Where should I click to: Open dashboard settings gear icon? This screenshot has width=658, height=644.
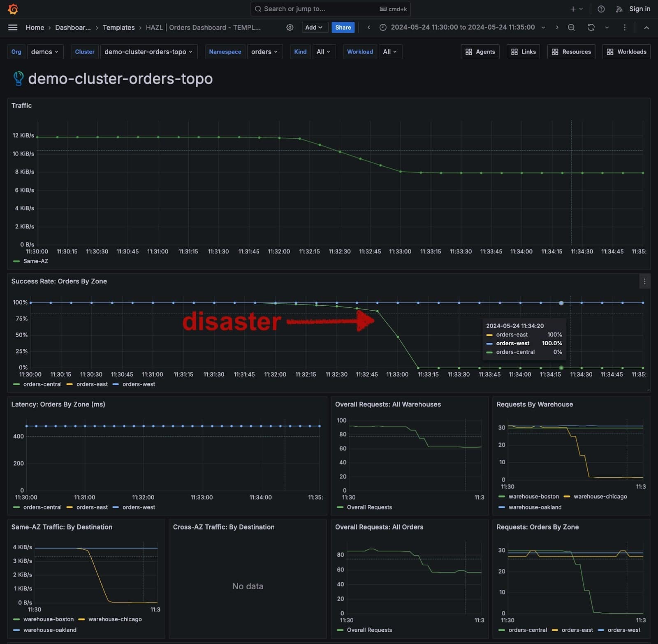click(x=290, y=27)
